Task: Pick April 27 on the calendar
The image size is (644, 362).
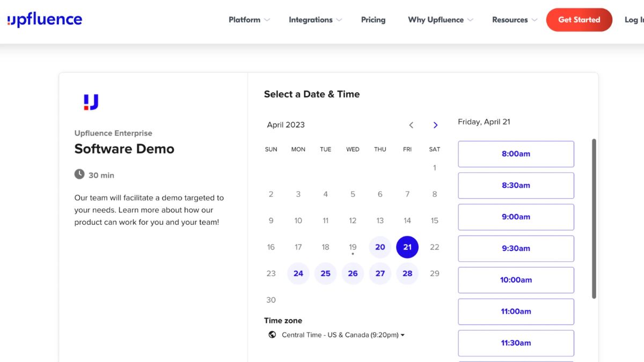Action: point(380,274)
